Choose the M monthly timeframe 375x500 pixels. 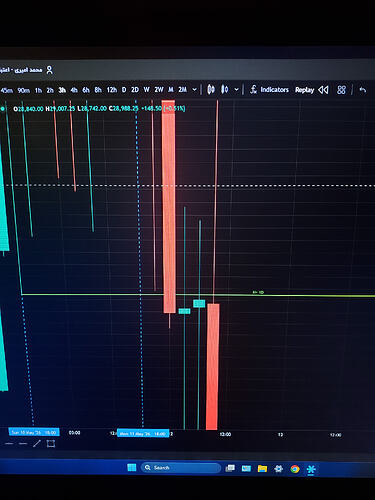(x=171, y=90)
